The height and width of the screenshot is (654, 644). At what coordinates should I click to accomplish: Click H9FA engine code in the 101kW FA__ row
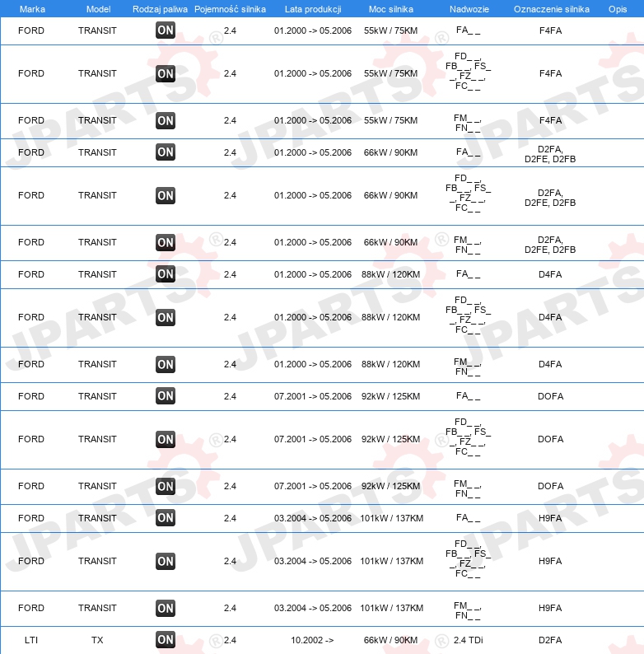550,518
